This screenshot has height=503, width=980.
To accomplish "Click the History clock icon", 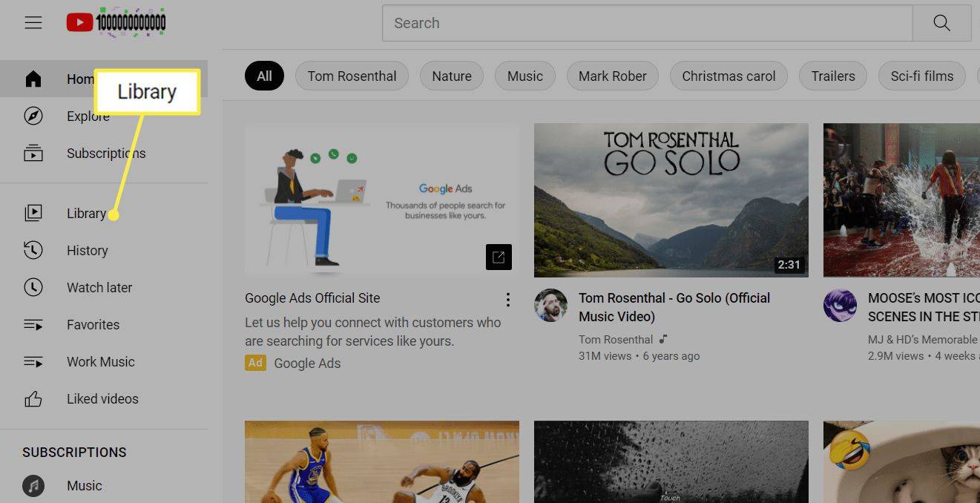I will 33,250.
